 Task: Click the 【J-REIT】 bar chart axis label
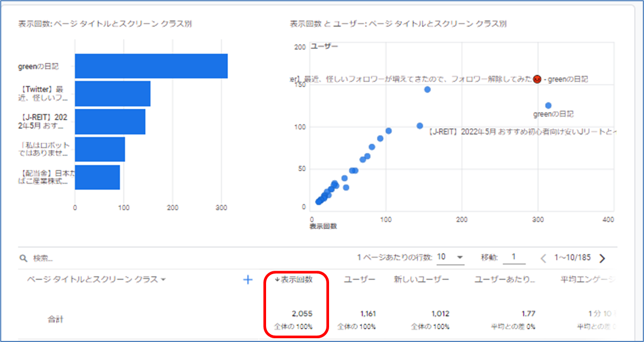pos(43,122)
